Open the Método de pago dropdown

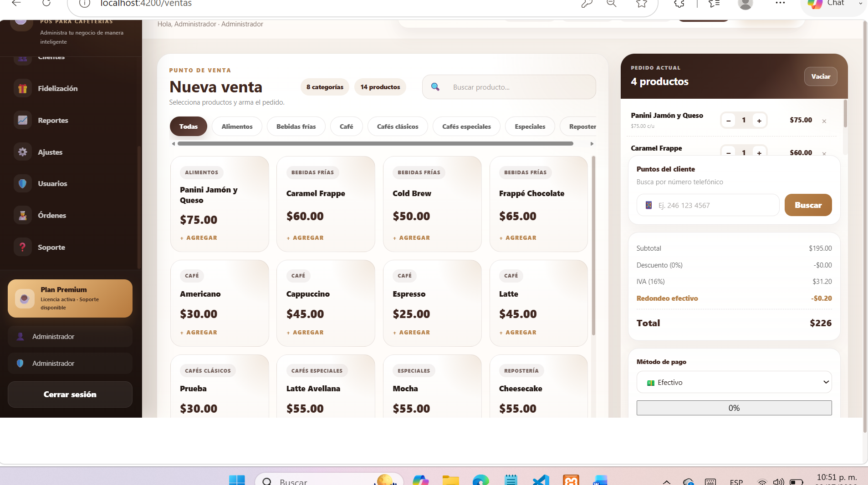pos(734,382)
